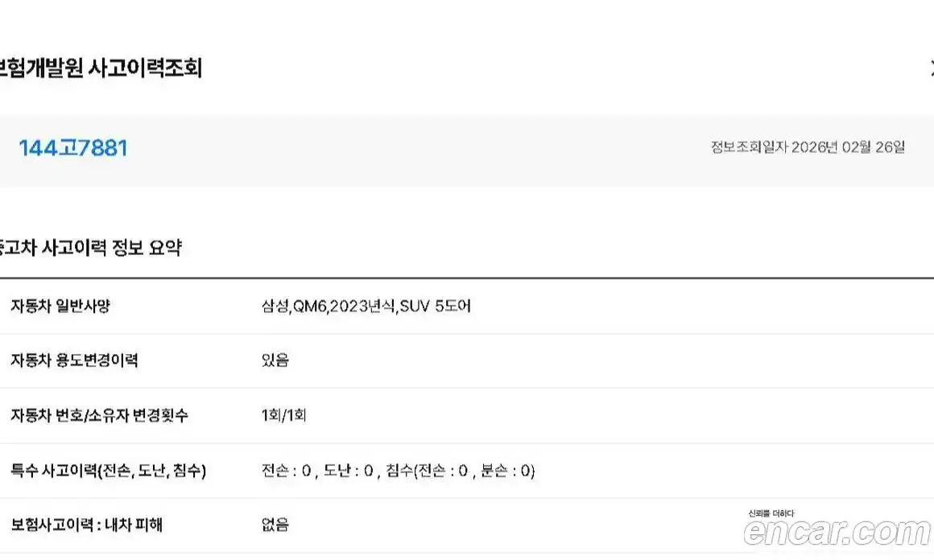Screen dimensions: 934x560
Task: Click the 사고이력 정보 요약 section heading
Action: [x=90, y=248]
